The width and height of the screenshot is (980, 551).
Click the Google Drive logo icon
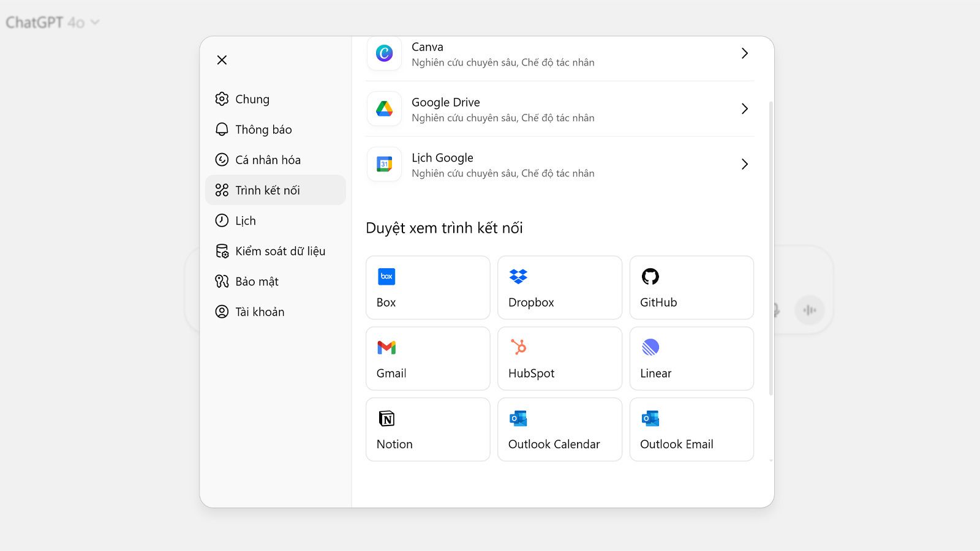(x=384, y=109)
